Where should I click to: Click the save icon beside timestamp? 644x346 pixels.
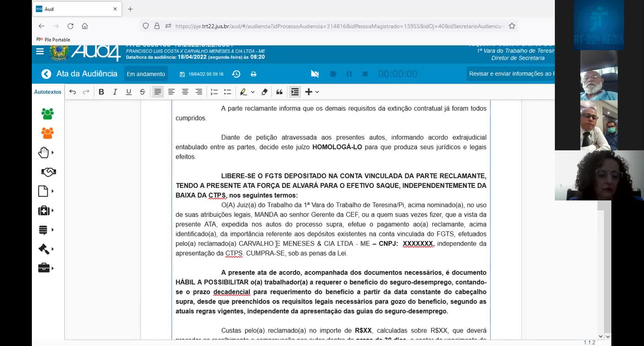pos(182,74)
